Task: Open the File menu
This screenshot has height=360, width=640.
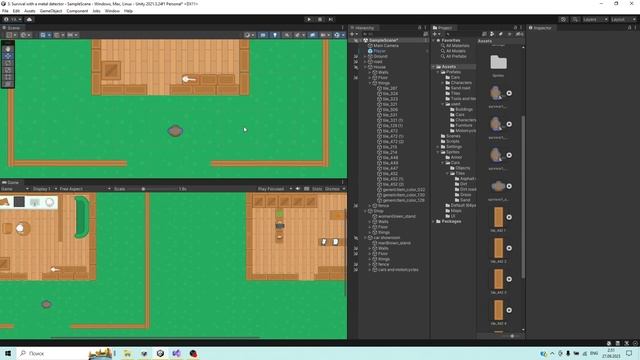Action: [x=5, y=11]
